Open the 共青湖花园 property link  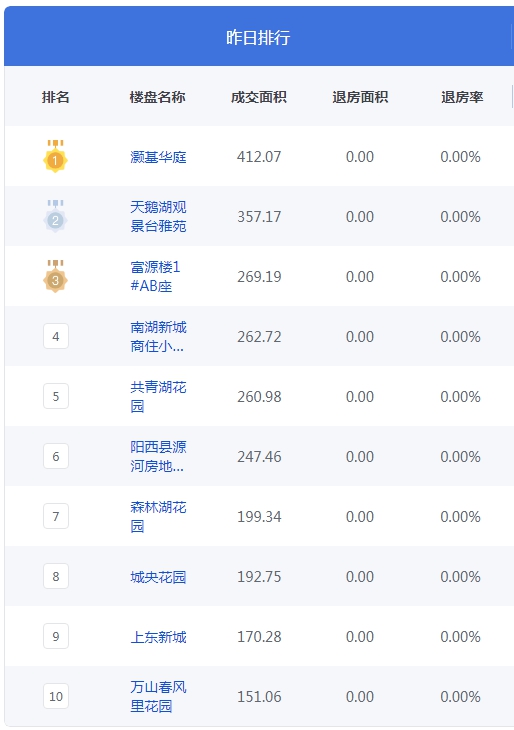tap(158, 396)
